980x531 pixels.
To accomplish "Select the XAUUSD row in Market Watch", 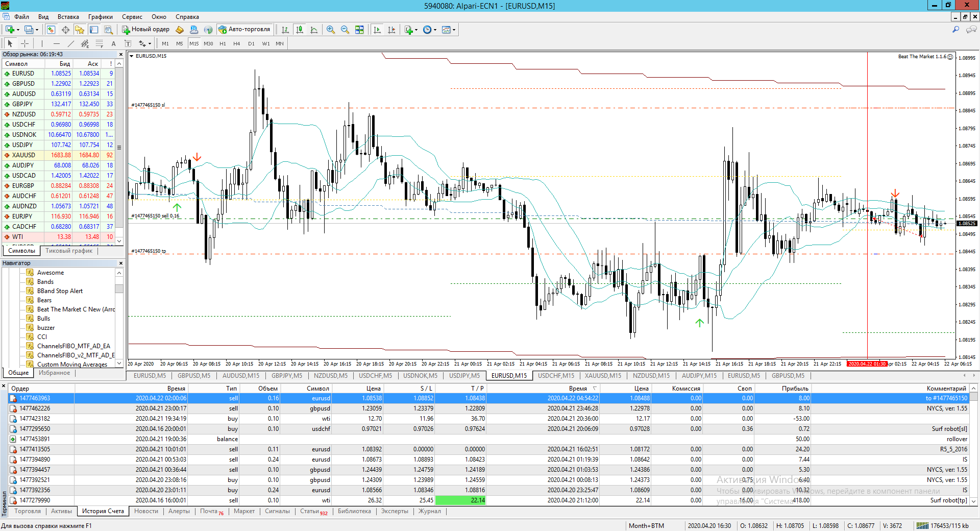I will (59, 155).
